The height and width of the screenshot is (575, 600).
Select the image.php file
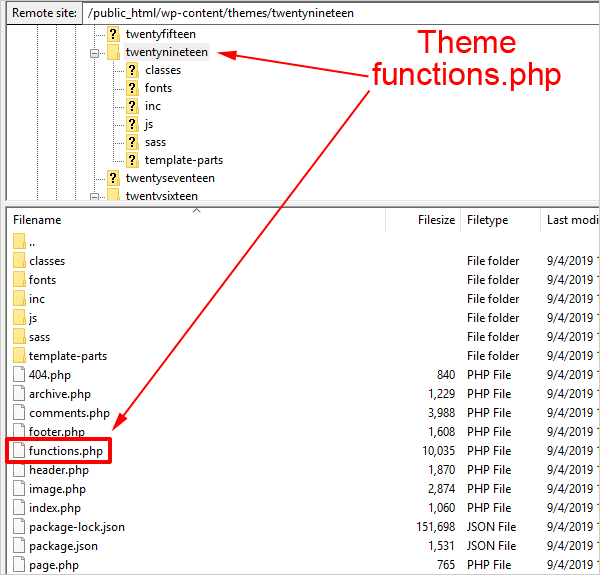point(57,489)
